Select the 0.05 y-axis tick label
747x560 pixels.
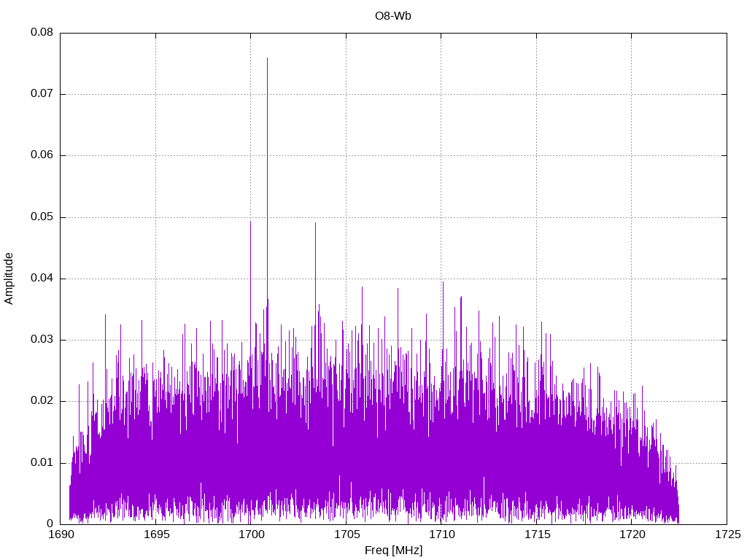click(x=42, y=217)
